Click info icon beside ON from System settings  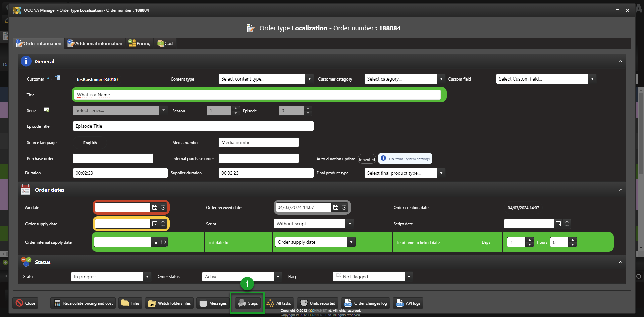coord(383,158)
